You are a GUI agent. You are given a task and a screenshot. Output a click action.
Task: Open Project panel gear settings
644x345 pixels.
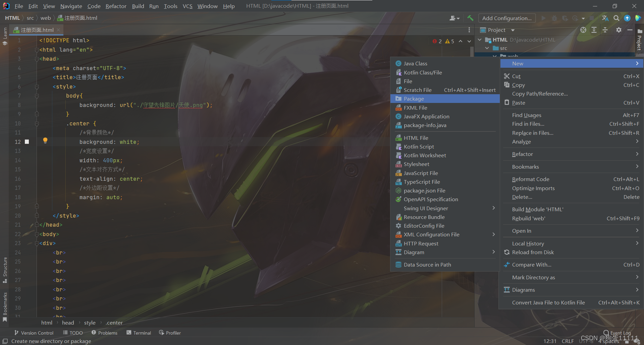pyautogui.click(x=619, y=30)
